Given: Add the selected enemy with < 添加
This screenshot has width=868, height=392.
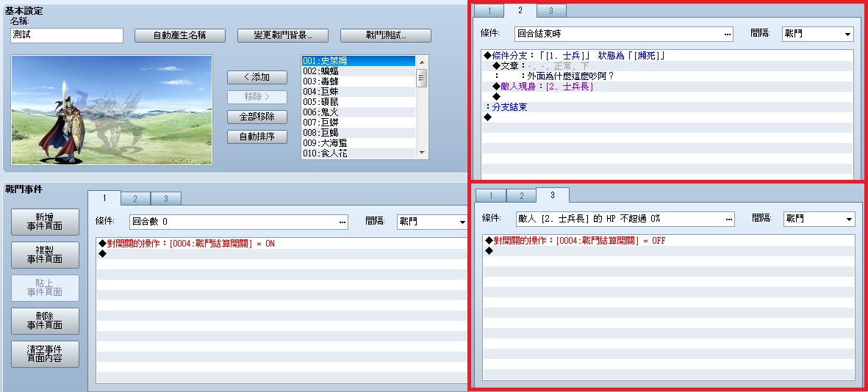Looking at the screenshot, I should [257, 77].
